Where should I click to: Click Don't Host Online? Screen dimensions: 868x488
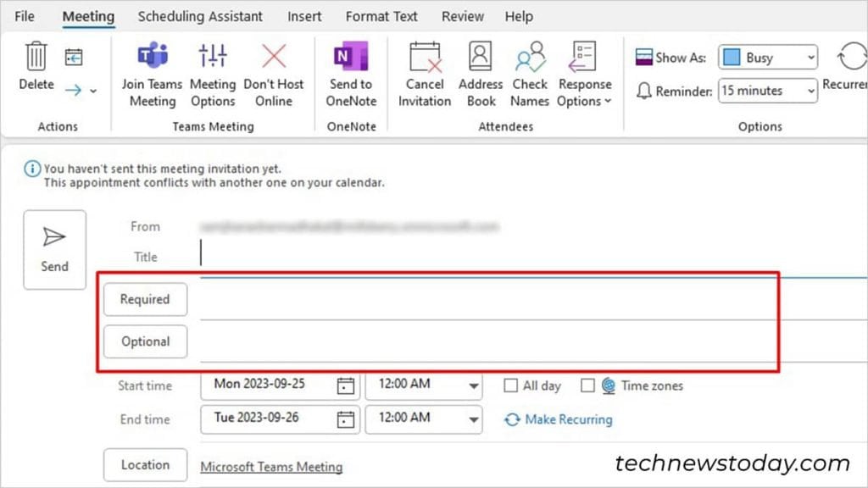(274, 72)
